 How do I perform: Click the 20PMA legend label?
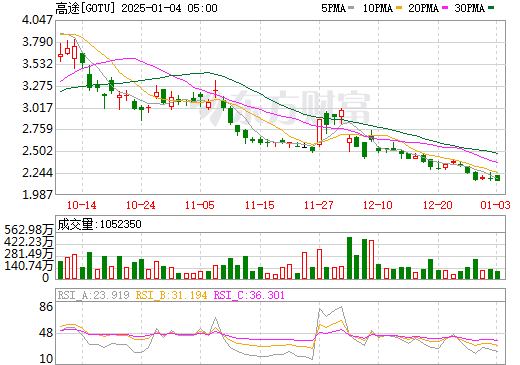423,8
